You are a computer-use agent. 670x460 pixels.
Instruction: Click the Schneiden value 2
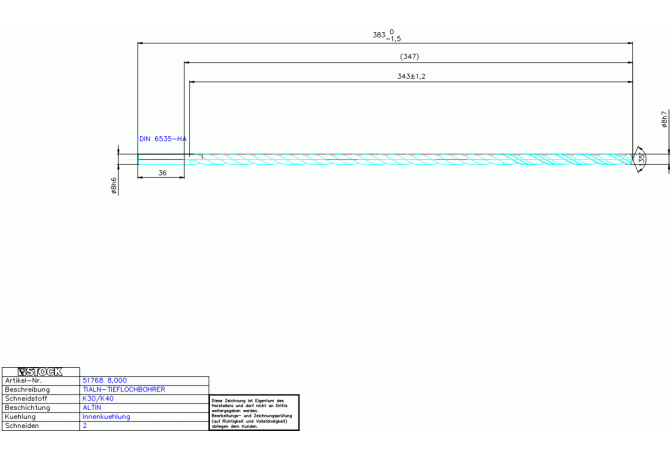pyautogui.click(x=85, y=425)
